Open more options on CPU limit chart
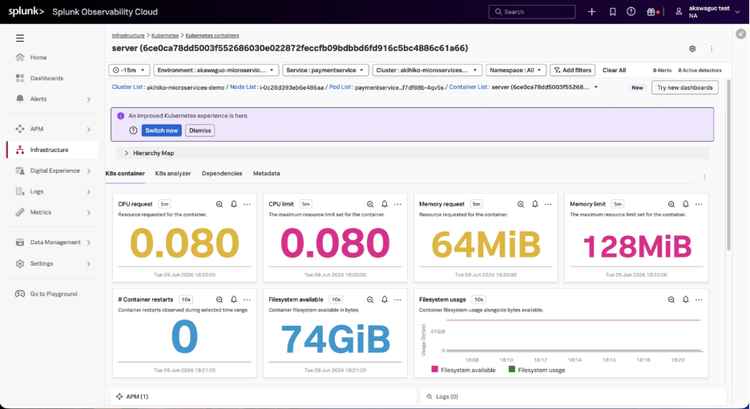 tap(397, 204)
